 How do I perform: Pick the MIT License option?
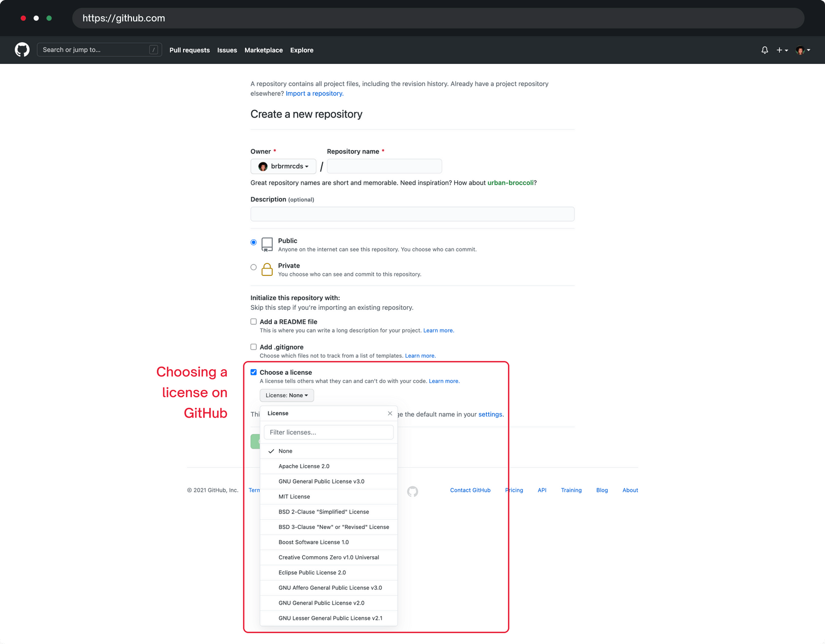(x=329, y=497)
